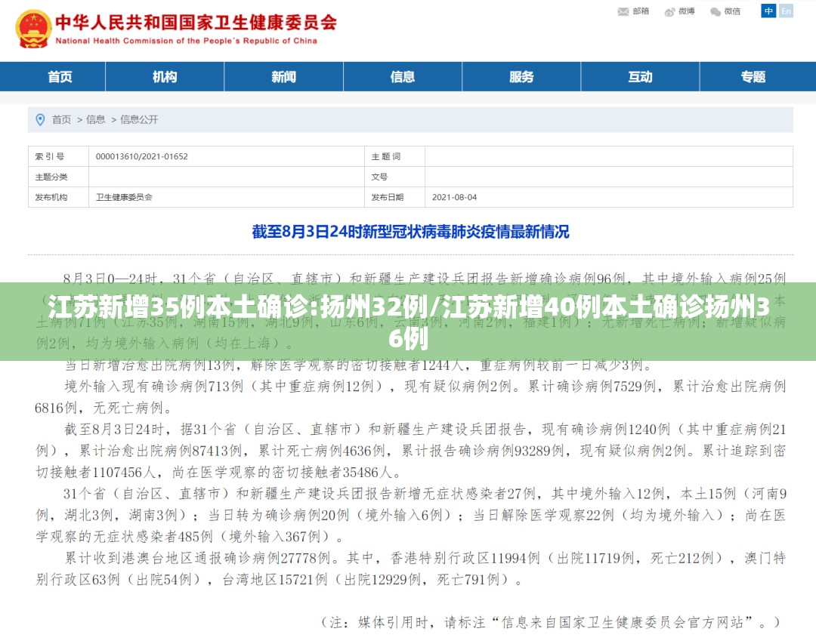Switch language to 中 Chinese
816x644 pixels.
(x=768, y=11)
